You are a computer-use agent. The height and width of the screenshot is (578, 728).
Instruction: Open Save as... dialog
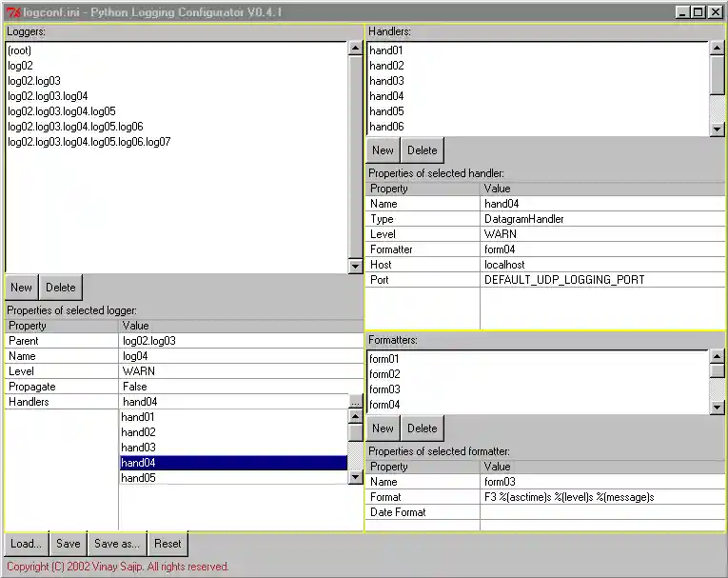tap(117, 544)
